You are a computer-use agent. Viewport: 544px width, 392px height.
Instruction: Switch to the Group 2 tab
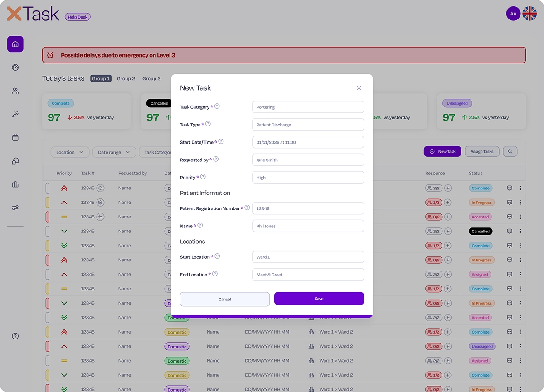(x=126, y=78)
